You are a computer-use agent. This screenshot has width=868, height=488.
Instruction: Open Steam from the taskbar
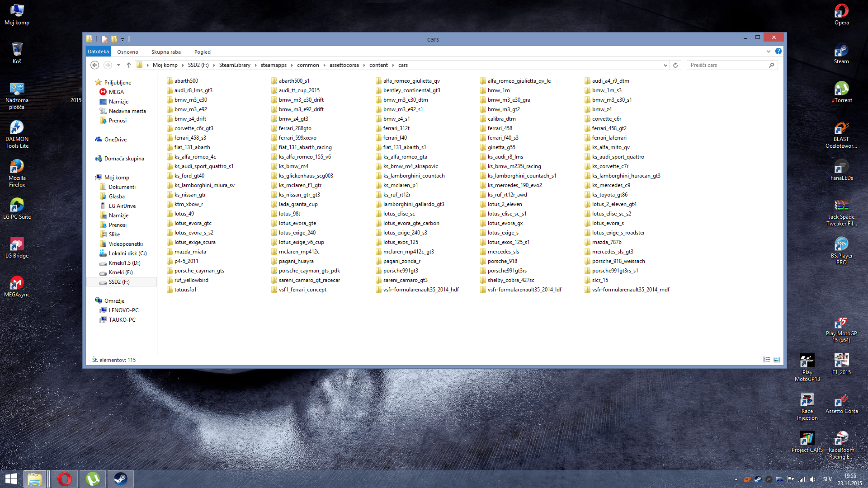pyautogui.click(x=120, y=479)
